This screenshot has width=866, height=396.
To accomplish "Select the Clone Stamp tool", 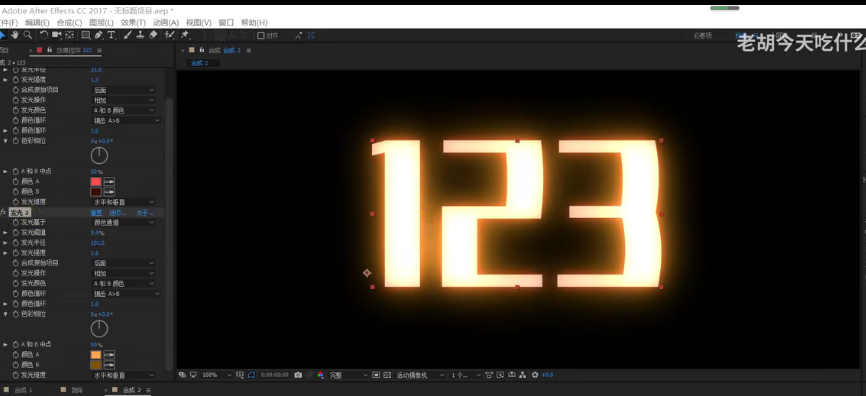I will 140,35.
